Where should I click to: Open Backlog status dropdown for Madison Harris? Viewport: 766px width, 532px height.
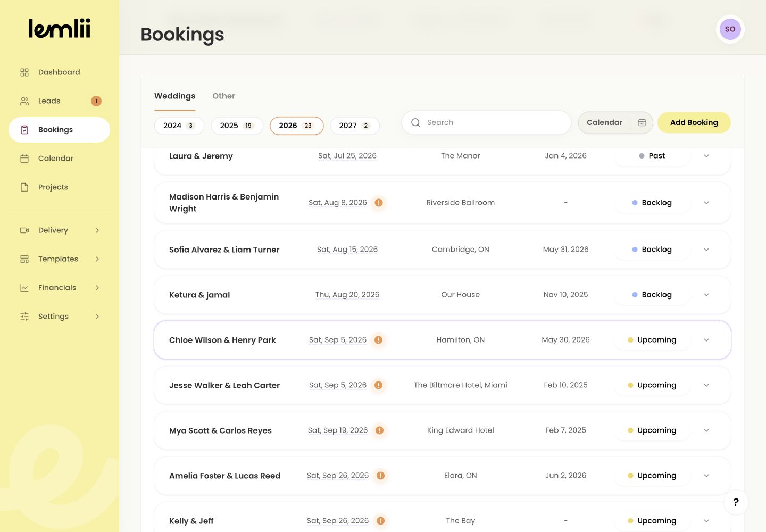[652, 203]
